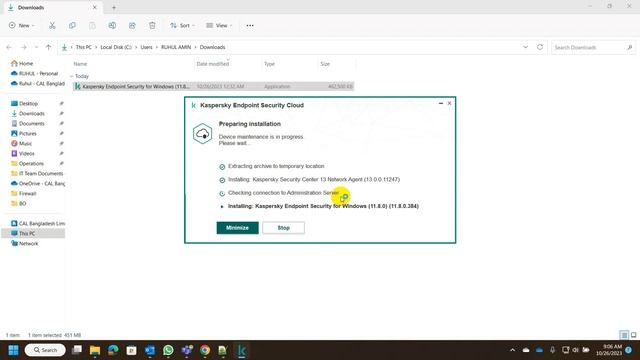Open Microsoft Teams from taskbar
Image resolution: width=640 pixels, height=360 pixels.
click(x=187, y=350)
